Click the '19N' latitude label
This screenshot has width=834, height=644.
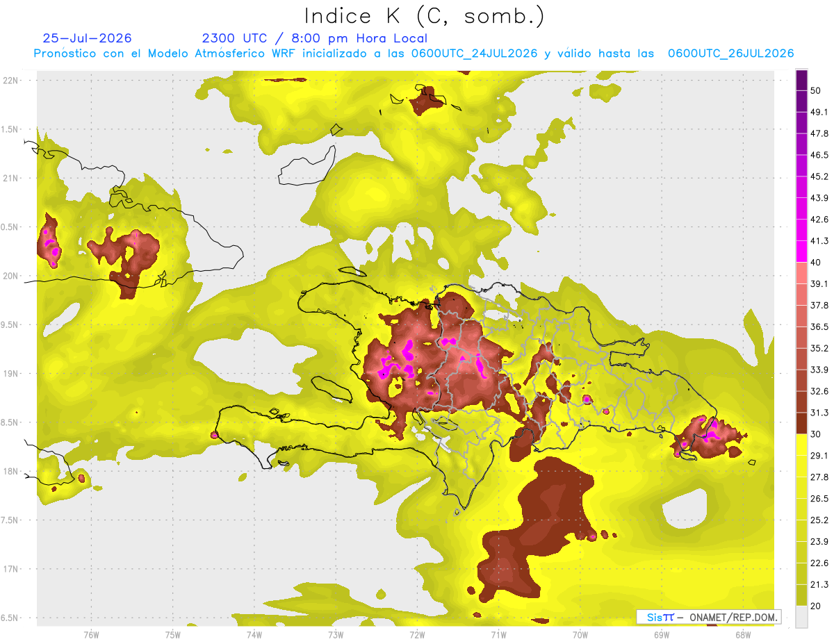10,373
